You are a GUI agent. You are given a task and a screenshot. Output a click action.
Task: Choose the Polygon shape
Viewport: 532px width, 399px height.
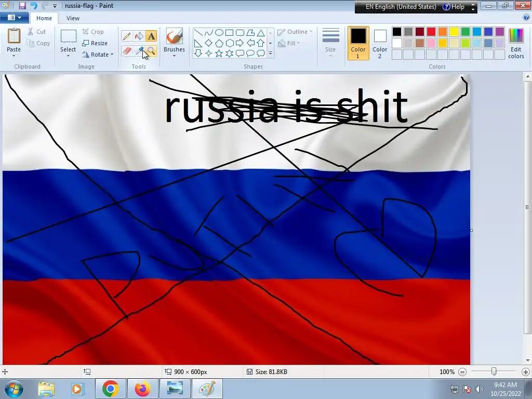click(250, 33)
